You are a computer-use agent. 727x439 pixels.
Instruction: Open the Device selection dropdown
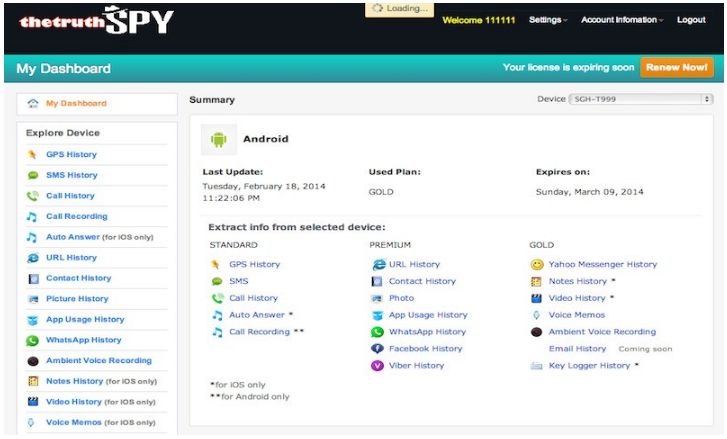click(640, 99)
